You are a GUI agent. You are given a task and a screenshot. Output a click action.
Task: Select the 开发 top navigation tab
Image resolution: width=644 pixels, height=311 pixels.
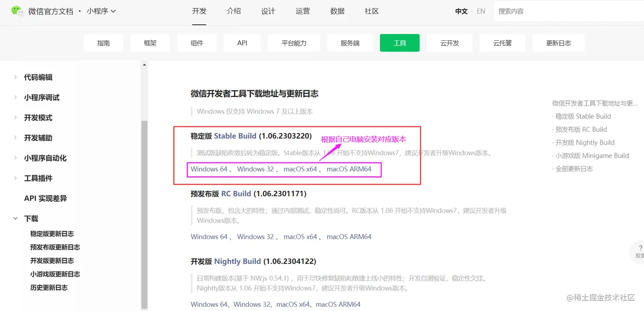[199, 11]
